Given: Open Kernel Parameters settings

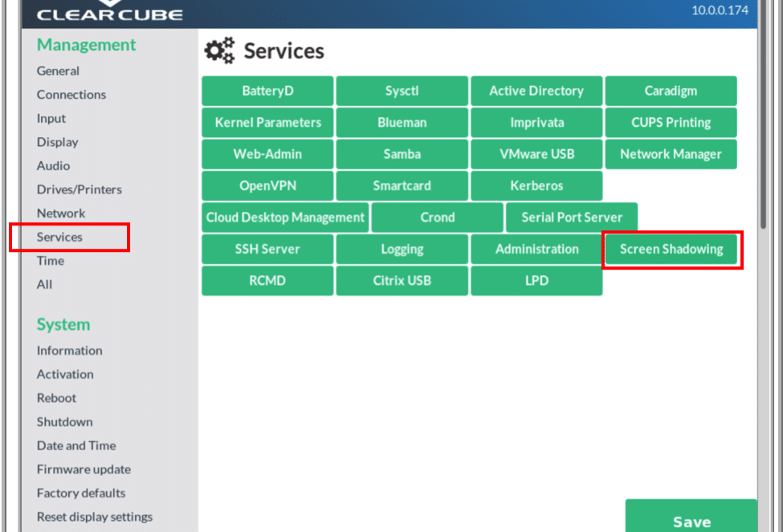Looking at the screenshot, I should coord(267,122).
